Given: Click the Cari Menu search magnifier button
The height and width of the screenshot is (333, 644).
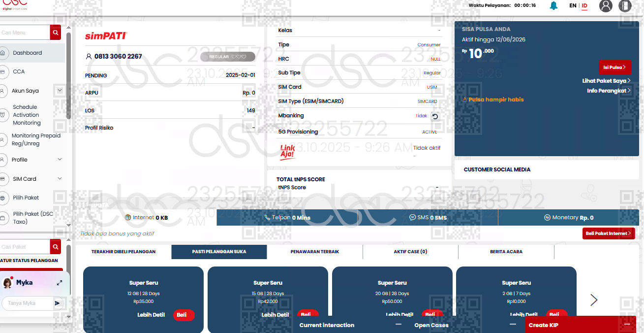Looking at the screenshot, I should 56,33.
